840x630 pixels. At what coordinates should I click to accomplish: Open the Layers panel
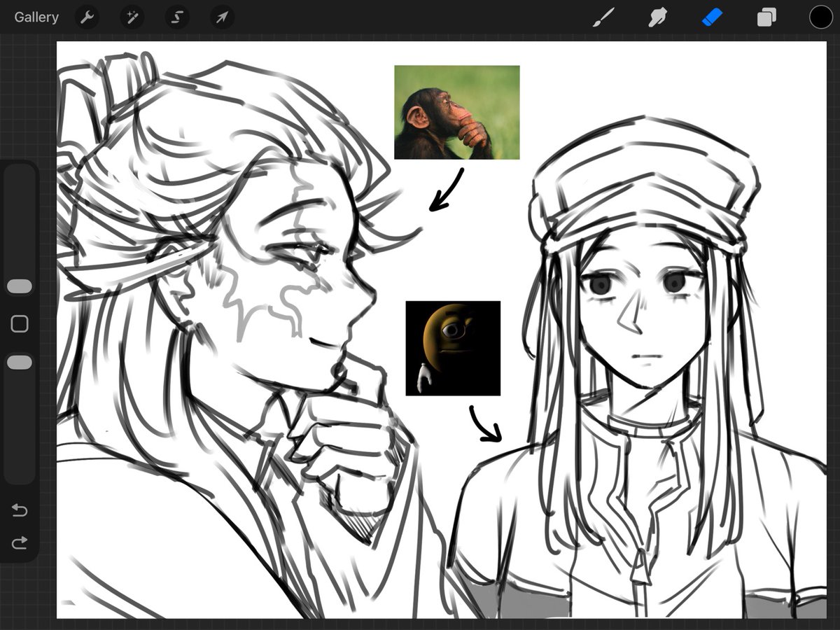[766, 17]
